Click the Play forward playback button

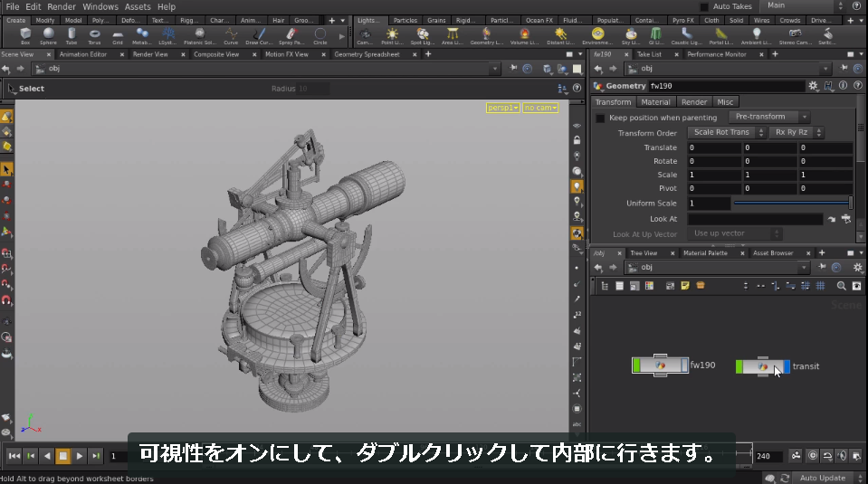(79, 456)
